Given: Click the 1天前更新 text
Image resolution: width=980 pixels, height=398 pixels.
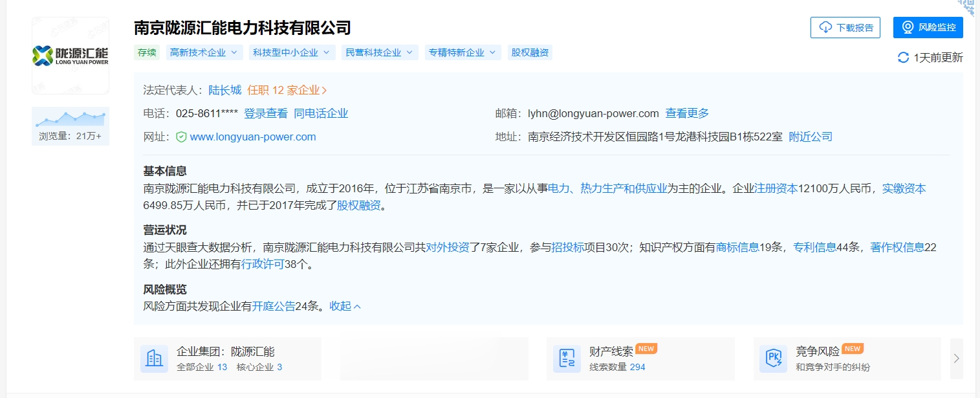Looking at the screenshot, I should (938, 58).
